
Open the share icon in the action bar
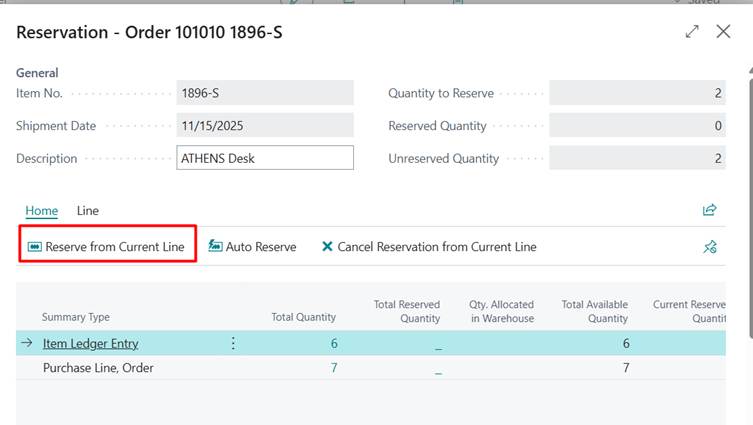710,210
